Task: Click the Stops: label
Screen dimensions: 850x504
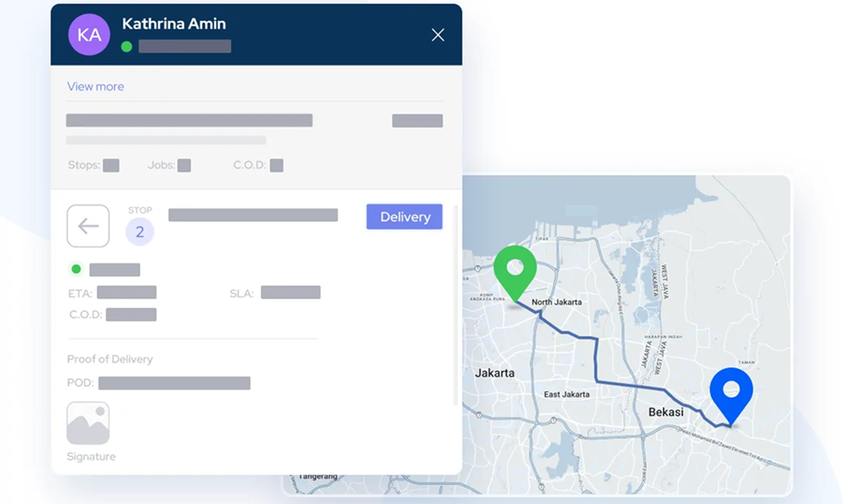Action: (x=84, y=165)
